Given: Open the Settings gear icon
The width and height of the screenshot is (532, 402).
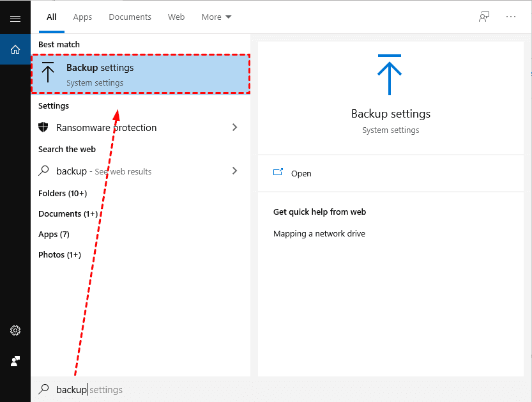Looking at the screenshot, I should [x=15, y=330].
